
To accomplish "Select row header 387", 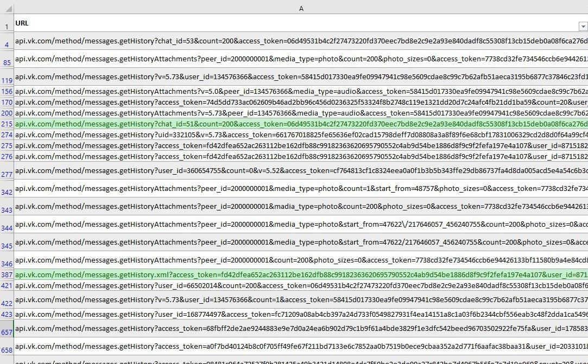I will pyautogui.click(x=7, y=274).
